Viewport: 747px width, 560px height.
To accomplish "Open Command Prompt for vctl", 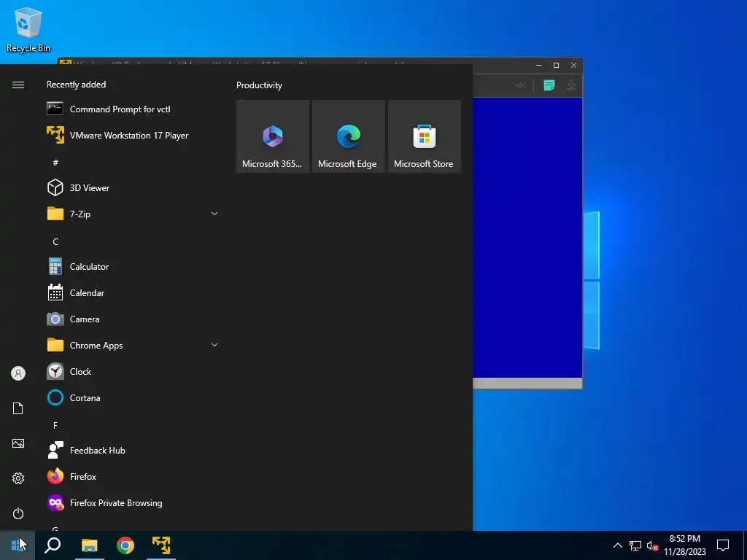I will 133,109.
